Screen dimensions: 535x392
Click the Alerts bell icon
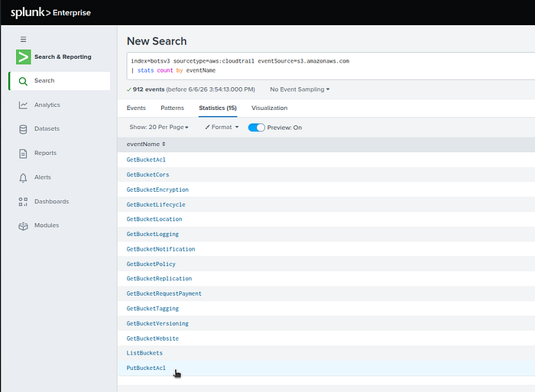click(23, 178)
